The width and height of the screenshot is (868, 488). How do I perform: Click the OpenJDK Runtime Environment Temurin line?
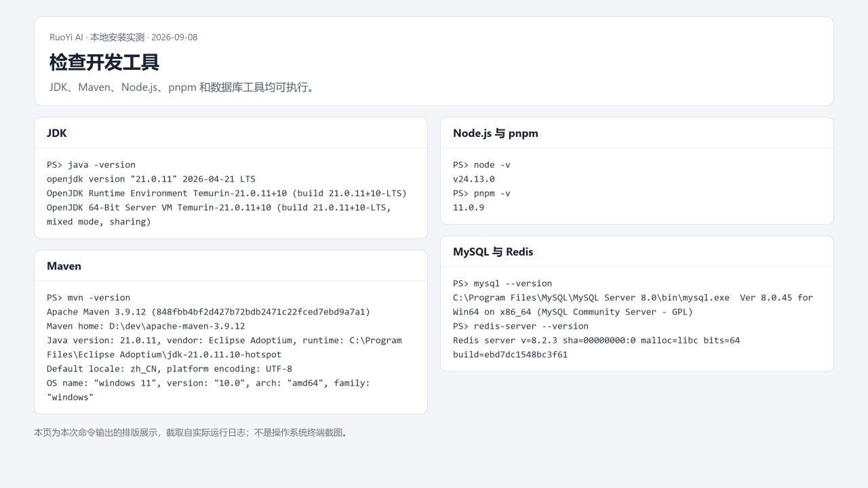coord(226,193)
